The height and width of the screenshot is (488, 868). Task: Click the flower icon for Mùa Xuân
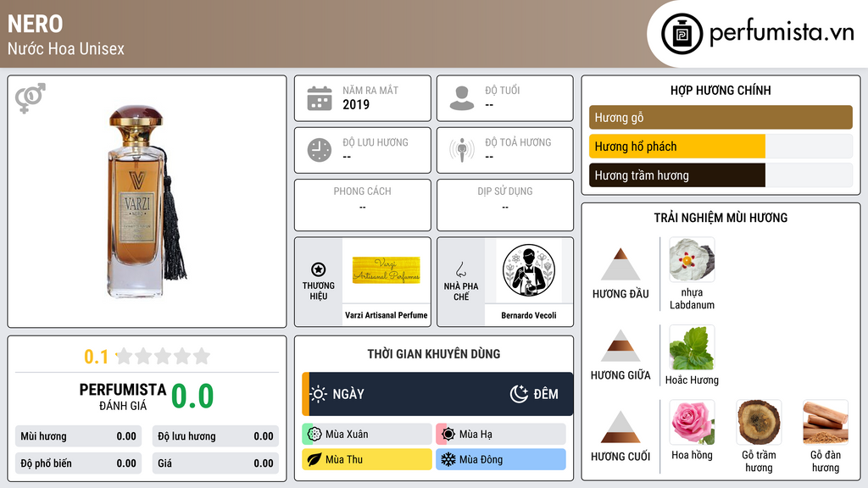click(x=314, y=434)
